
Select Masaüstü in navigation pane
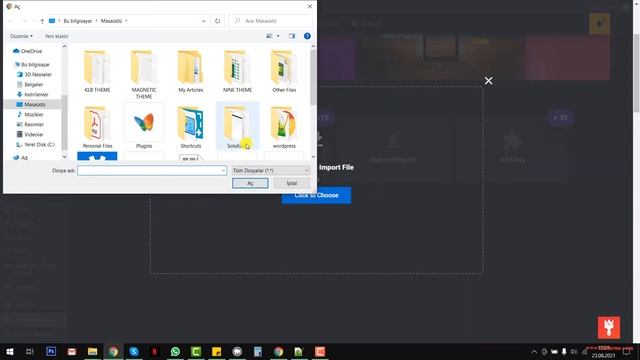tap(31, 104)
